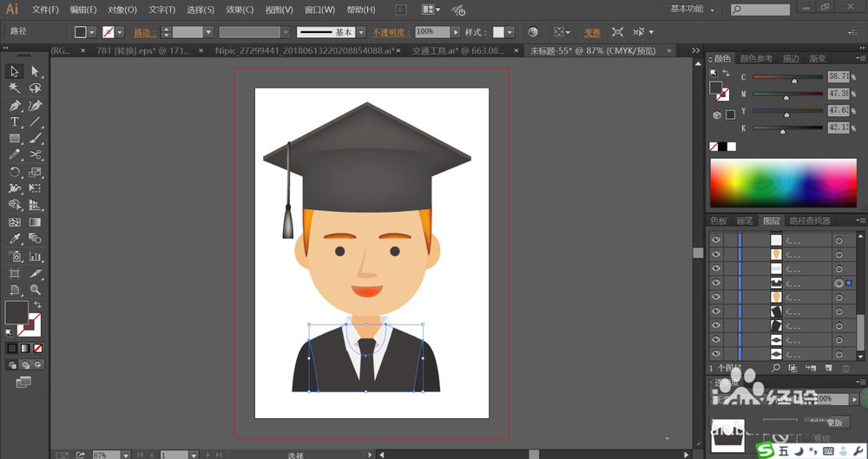Select the Direct Selection tool
This screenshot has width=868, height=459.
tap(36, 72)
